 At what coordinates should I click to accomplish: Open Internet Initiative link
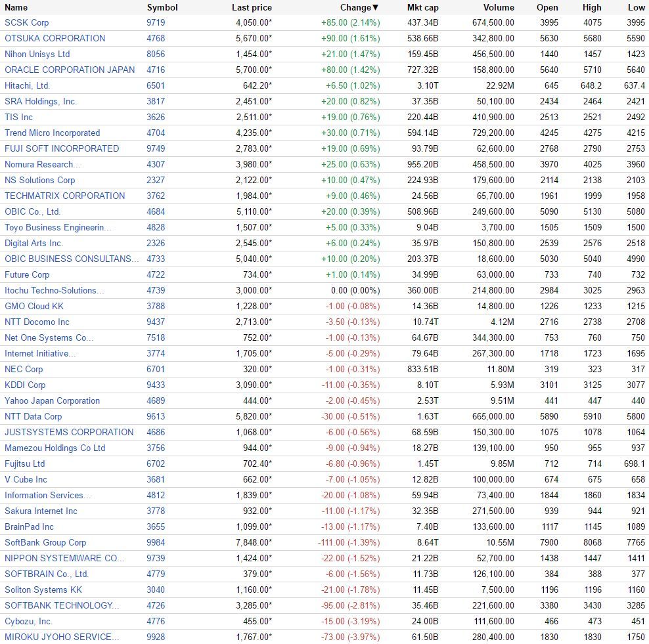coord(40,353)
